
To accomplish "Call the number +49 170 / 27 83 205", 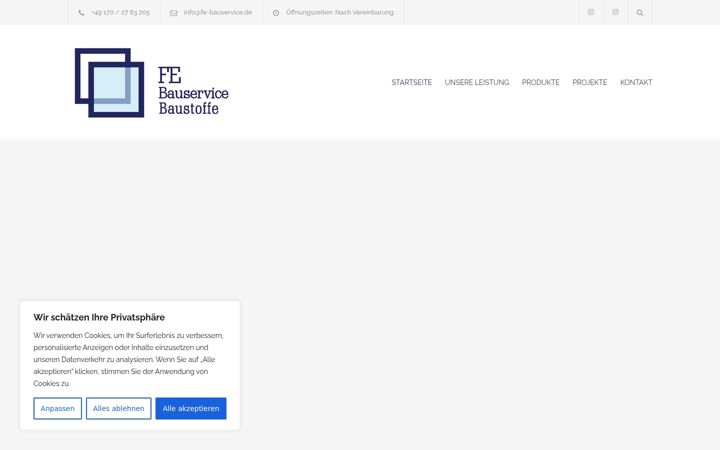I will tap(120, 12).
